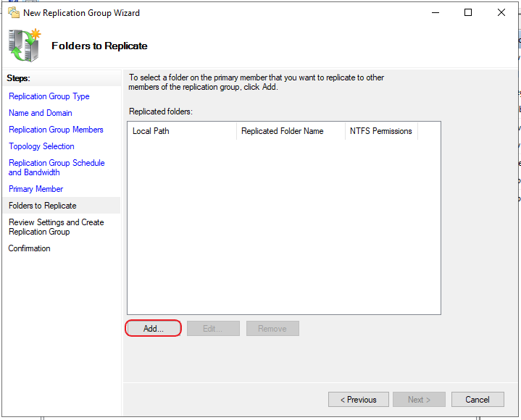Go to Name and Domain step

41,113
